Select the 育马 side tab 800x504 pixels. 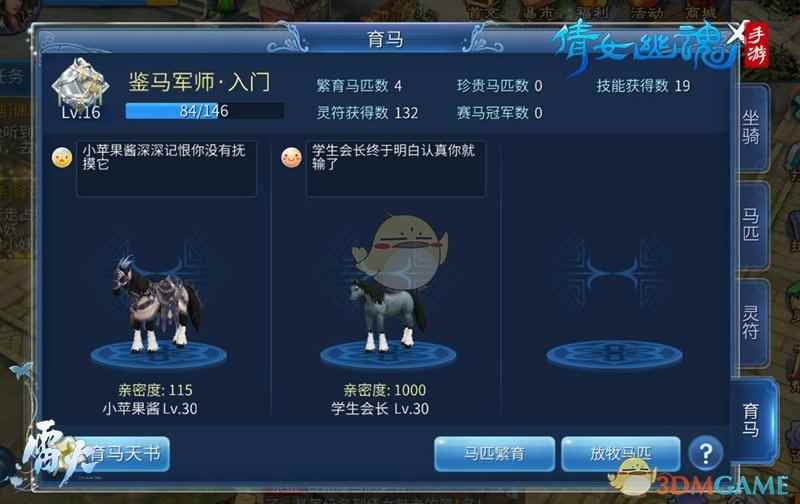[752, 420]
